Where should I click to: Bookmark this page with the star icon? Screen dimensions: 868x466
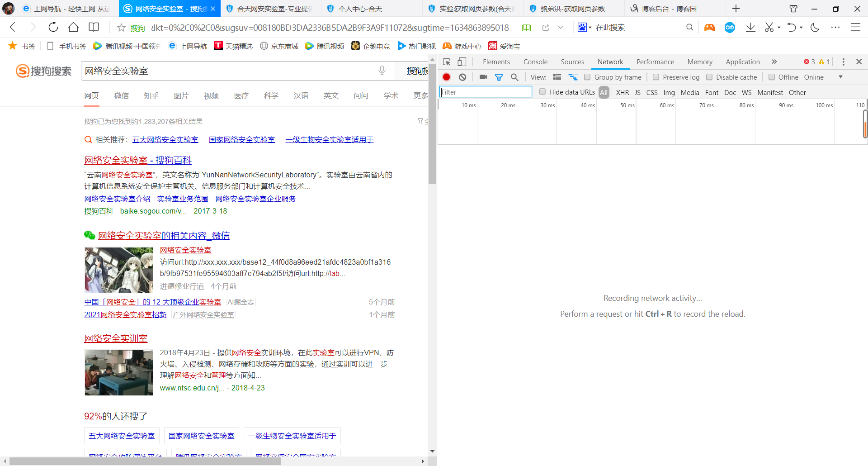pos(121,28)
